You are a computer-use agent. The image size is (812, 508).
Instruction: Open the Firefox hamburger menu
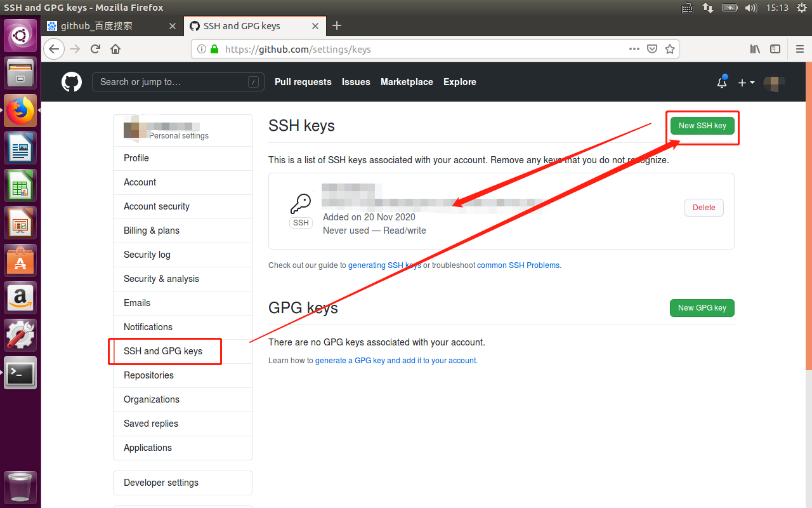800,49
